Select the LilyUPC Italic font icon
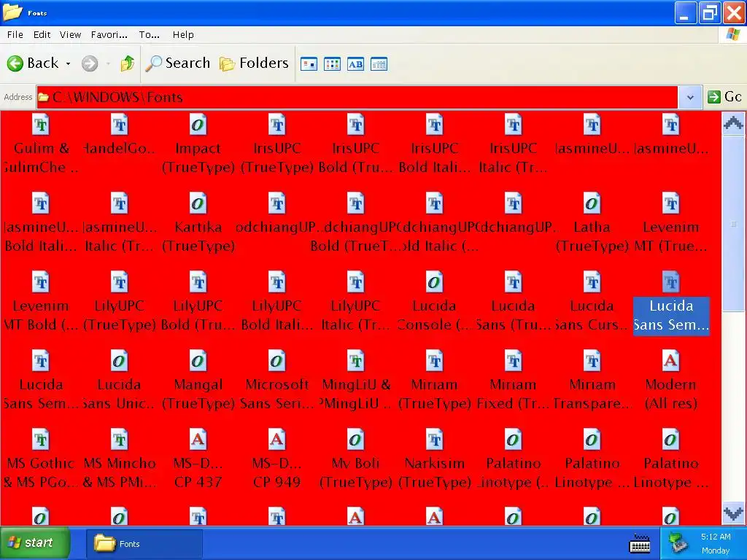This screenshot has height=560, width=747. 355,282
